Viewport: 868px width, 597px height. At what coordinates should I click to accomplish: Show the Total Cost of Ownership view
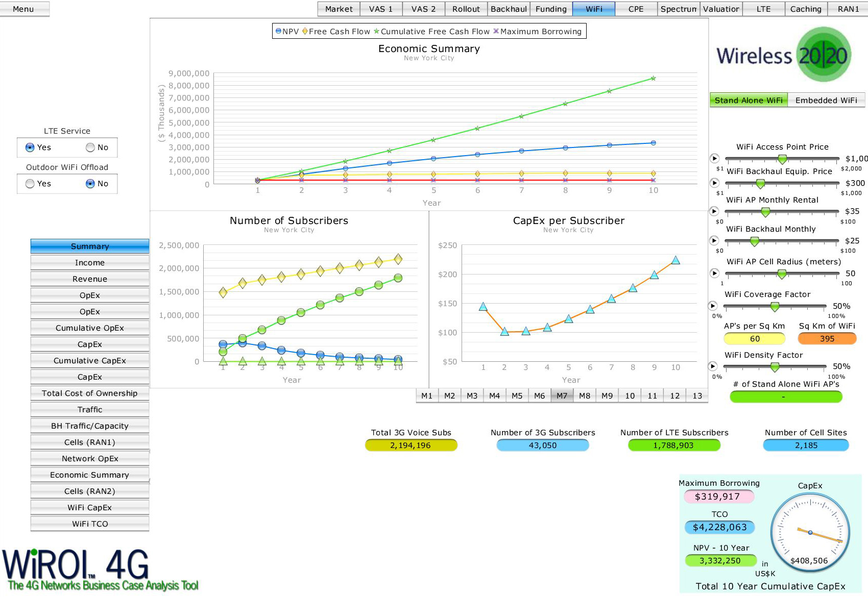(90, 393)
